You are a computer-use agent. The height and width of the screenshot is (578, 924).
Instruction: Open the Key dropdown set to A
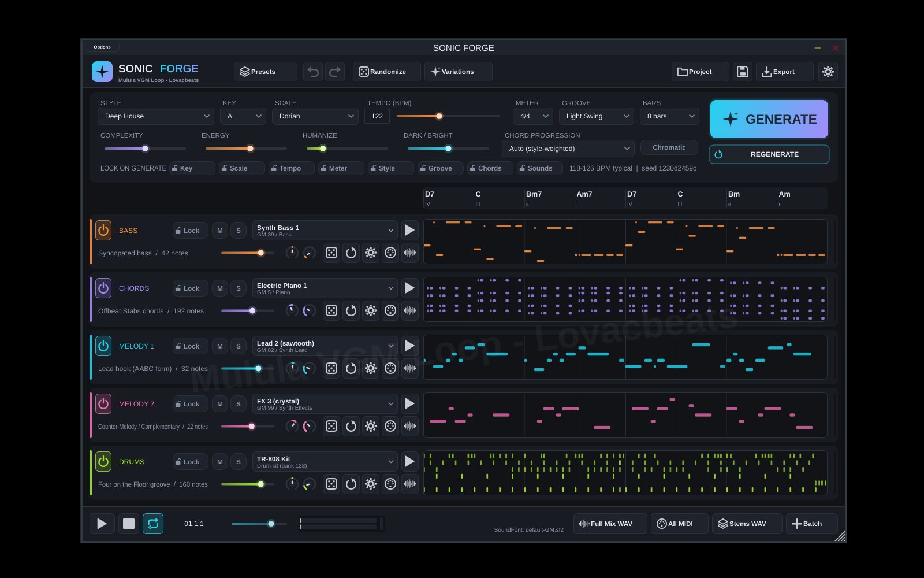(x=243, y=116)
